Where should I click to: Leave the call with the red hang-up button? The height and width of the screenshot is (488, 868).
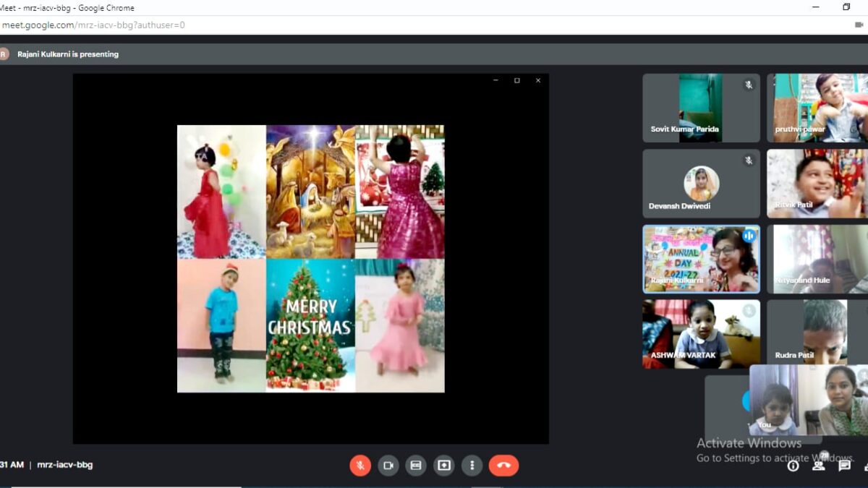pyautogui.click(x=504, y=466)
